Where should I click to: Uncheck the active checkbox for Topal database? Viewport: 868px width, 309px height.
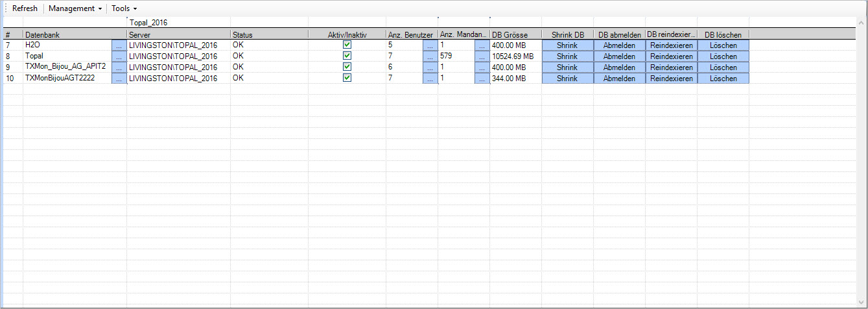pos(347,56)
